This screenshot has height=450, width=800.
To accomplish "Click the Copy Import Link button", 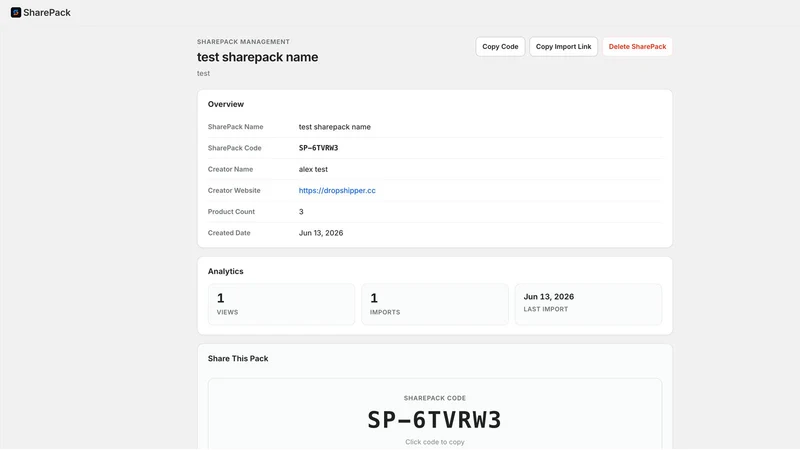I will point(563,46).
